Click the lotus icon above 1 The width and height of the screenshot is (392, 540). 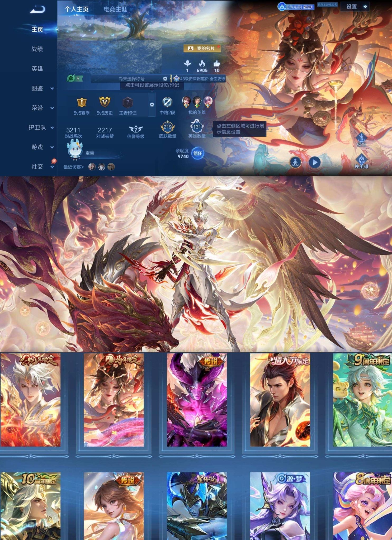[187, 63]
